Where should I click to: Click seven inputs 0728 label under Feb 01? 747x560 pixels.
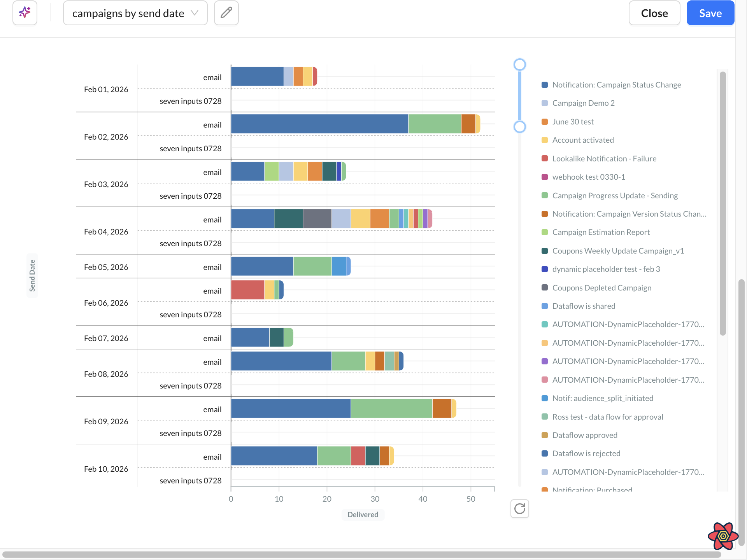(x=191, y=101)
